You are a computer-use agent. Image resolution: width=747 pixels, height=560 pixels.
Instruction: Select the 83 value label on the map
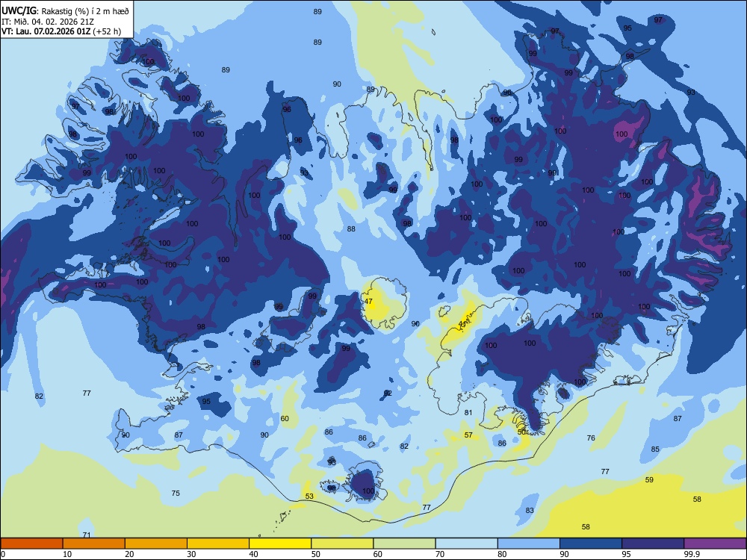(530, 510)
